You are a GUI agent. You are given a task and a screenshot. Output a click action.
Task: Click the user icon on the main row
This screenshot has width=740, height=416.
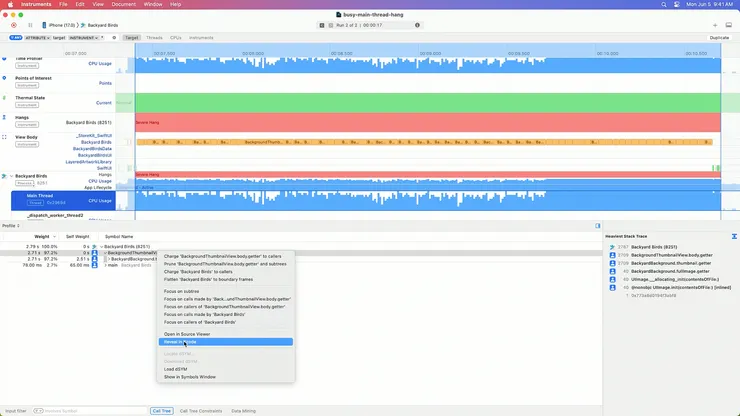tap(94, 265)
